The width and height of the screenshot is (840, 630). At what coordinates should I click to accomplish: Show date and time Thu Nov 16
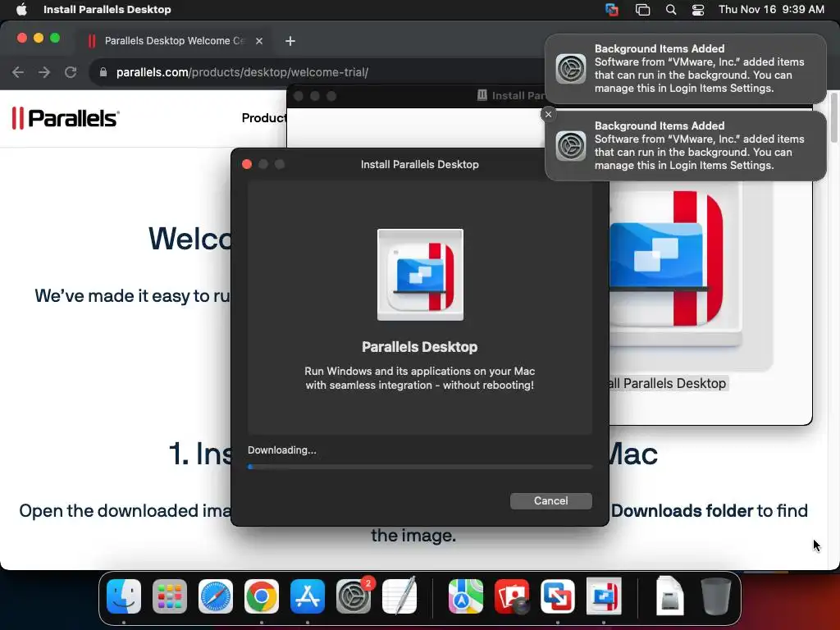[771, 9]
